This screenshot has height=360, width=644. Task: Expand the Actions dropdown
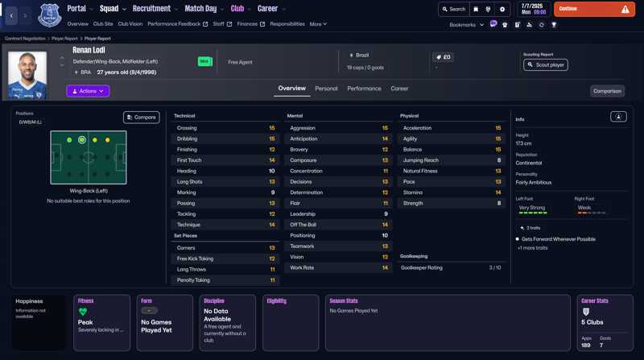click(x=88, y=91)
